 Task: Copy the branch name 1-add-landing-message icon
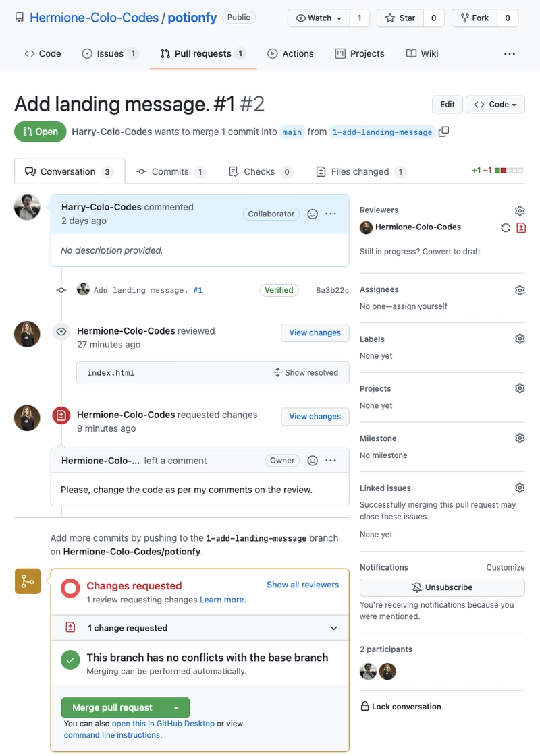[443, 132]
